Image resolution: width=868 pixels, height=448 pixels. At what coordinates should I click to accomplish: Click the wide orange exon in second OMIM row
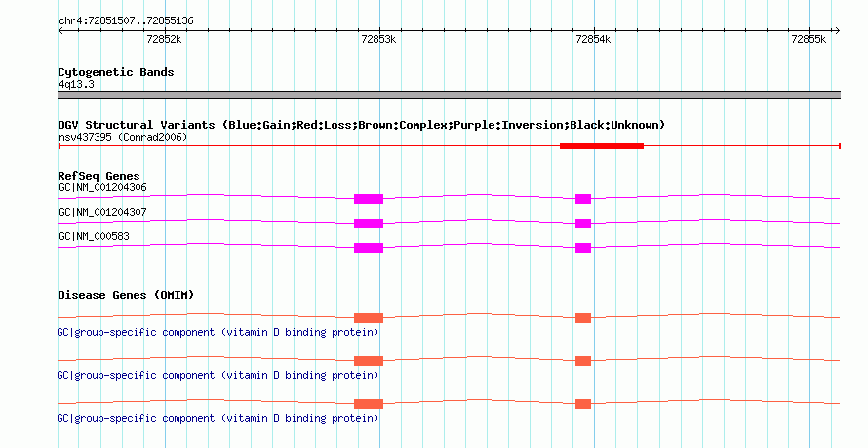(369, 361)
